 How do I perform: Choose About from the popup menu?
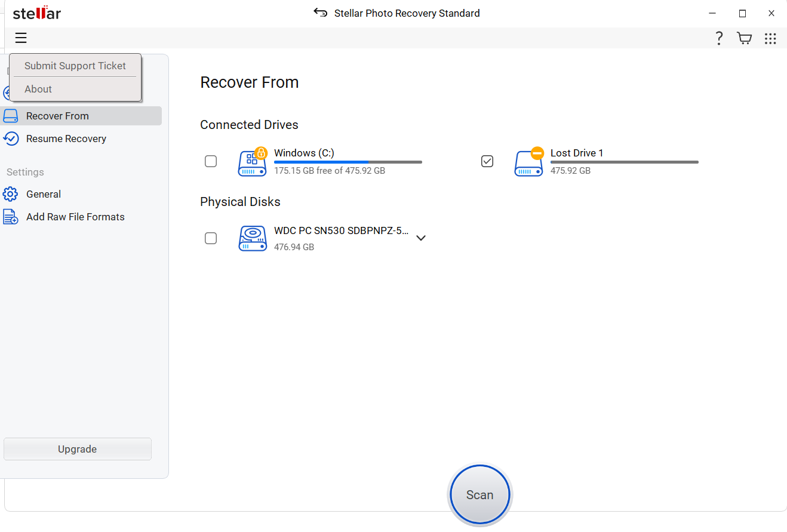[38, 89]
